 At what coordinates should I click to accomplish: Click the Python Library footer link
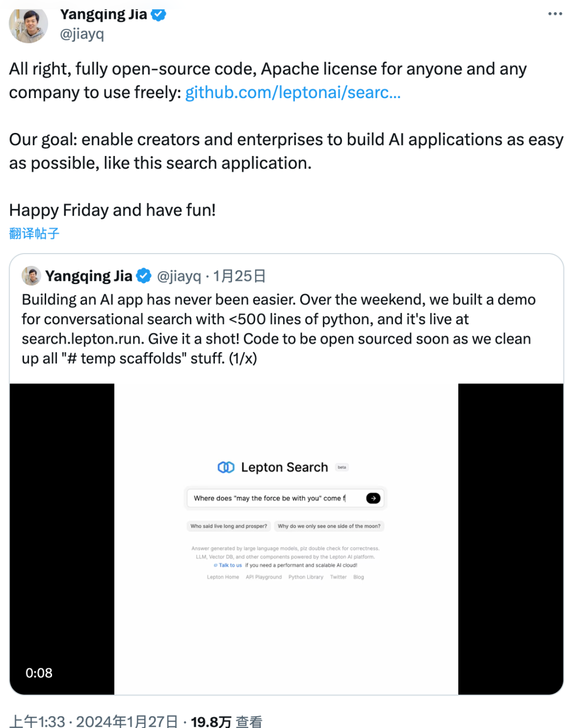[306, 577]
